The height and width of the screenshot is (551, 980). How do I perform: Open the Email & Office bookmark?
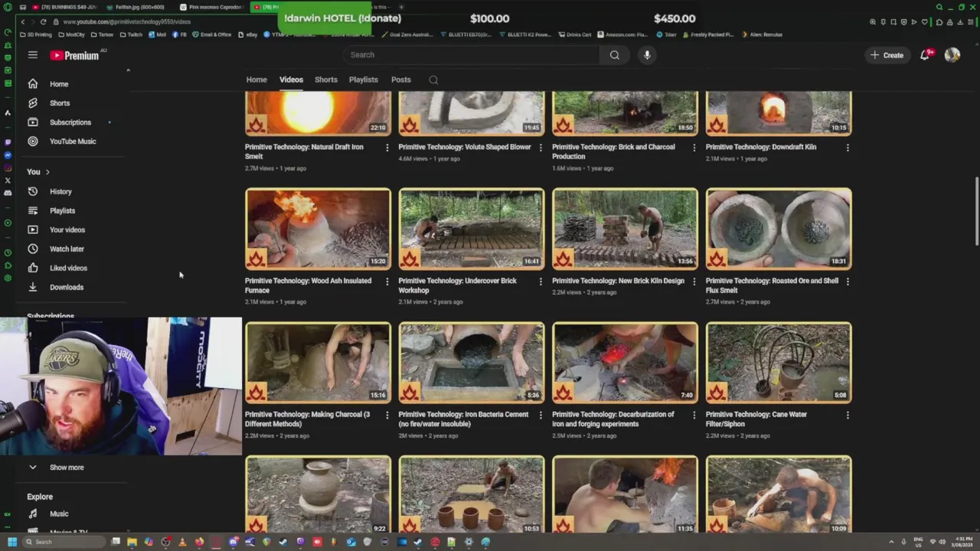coord(212,34)
